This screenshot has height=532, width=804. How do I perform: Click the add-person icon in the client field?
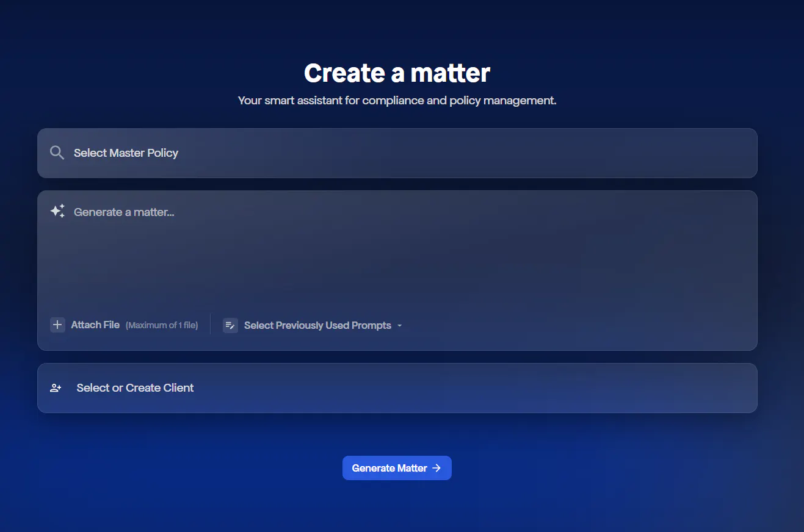click(x=56, y=388)
